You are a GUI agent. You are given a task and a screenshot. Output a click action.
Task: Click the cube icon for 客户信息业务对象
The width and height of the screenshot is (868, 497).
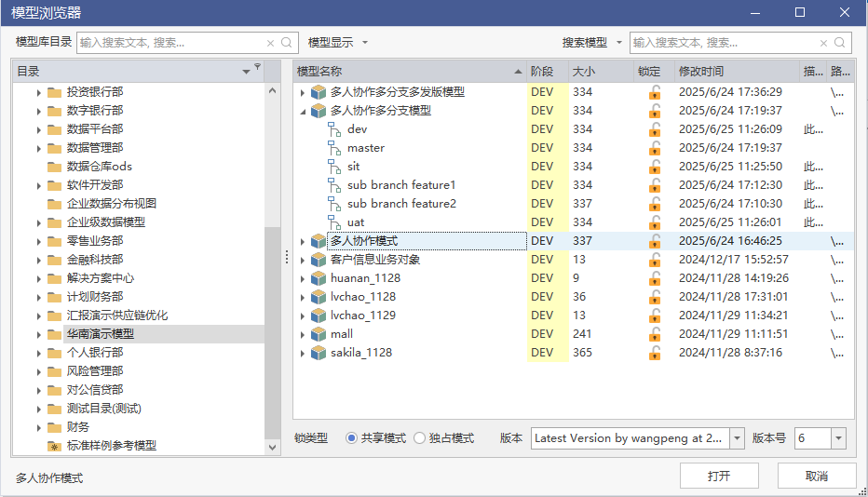tap(319, 260)
